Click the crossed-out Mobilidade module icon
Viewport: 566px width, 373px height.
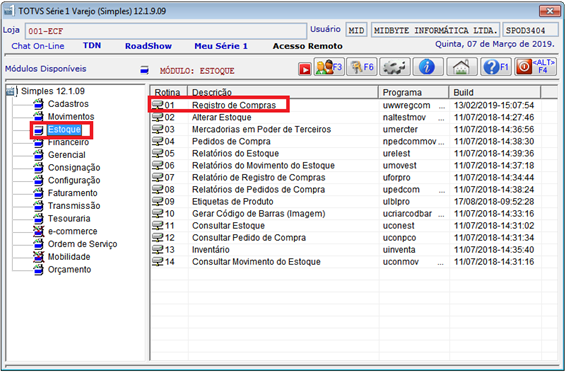click(x=39, y=257)
